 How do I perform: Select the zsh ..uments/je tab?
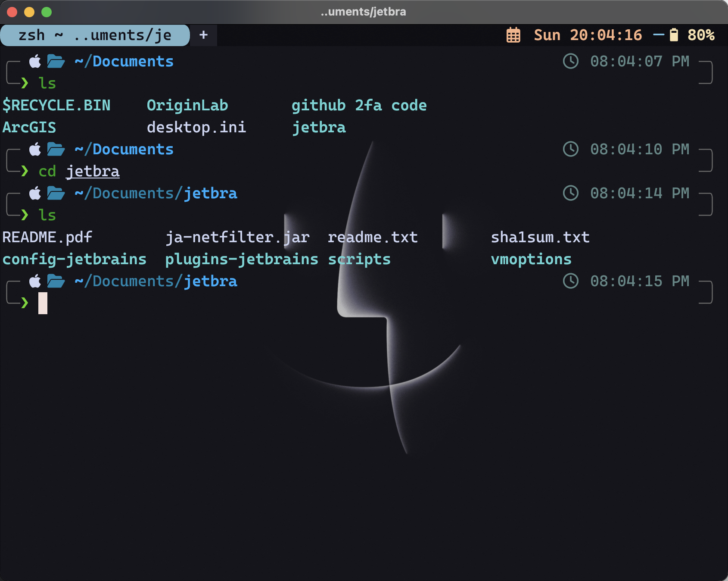pos(95,35)
